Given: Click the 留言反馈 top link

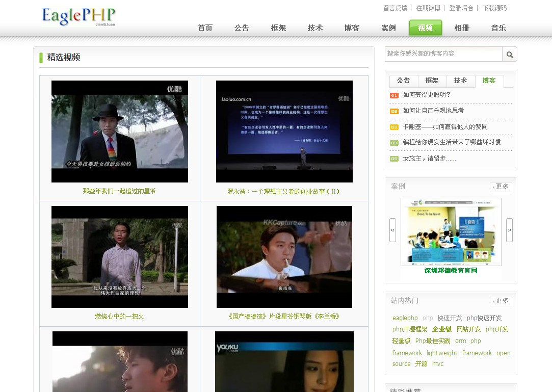Looking at the screenshot, I should pyautogui.click(x=396, y=8).
